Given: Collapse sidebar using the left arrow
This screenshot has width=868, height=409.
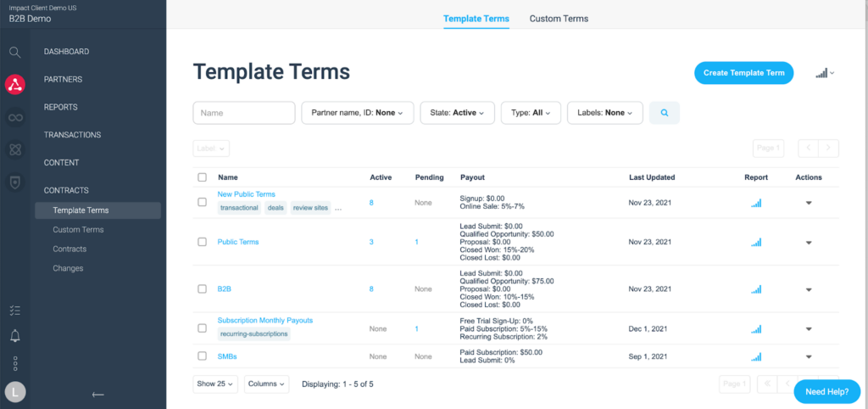Looking at the screenshot, I should pos(98,394).
